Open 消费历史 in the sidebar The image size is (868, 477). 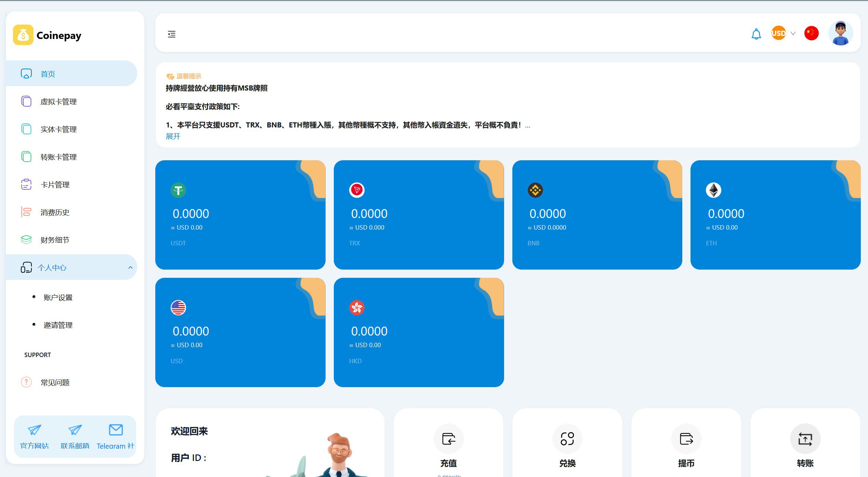(55, 212)
